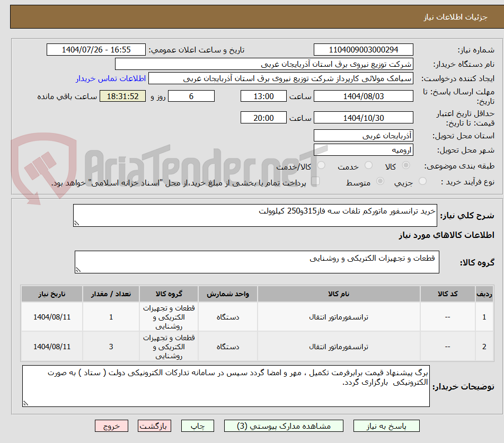Viewport: 504px width, 443px height.
Task: Select the جزیی purchase type radio
Action: coord(422,181)
